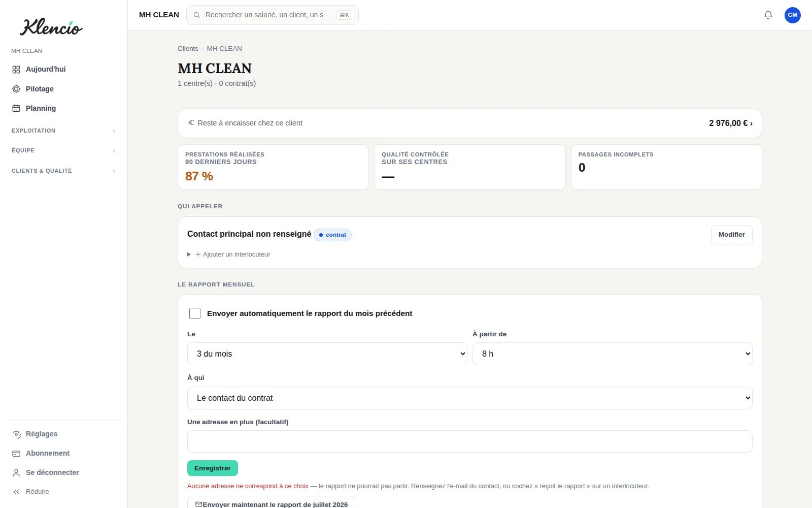
Task: Click the 'Aucune adresse ne correspond à ce choix' warning
Action: (248, 486)
